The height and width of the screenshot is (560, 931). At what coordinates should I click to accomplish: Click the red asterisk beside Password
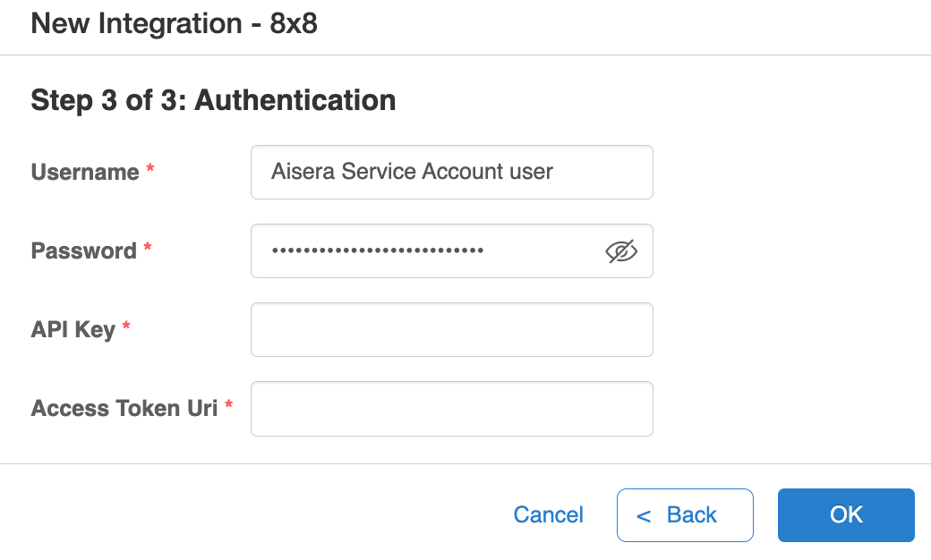(147, 247)
